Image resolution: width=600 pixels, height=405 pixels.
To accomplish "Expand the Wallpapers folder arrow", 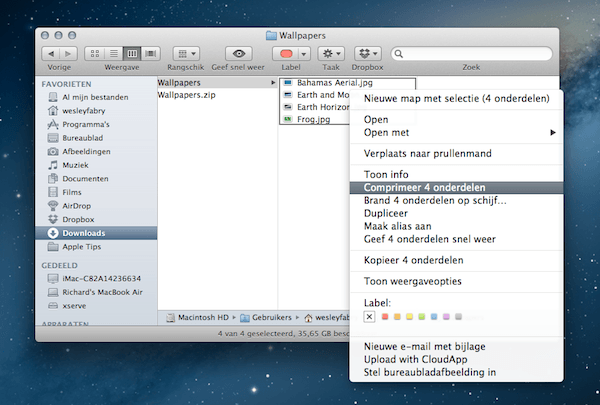I will click(x=273, y=83).
